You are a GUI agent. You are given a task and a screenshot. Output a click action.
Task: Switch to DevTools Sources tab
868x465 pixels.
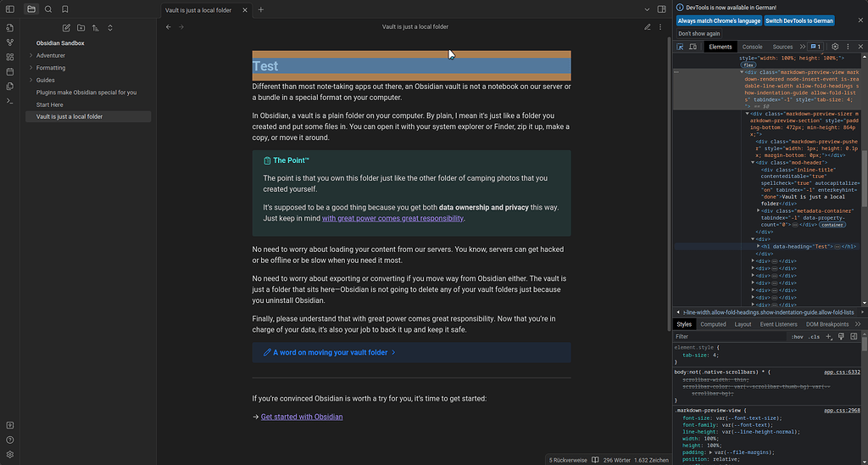(x=782, y=48)
